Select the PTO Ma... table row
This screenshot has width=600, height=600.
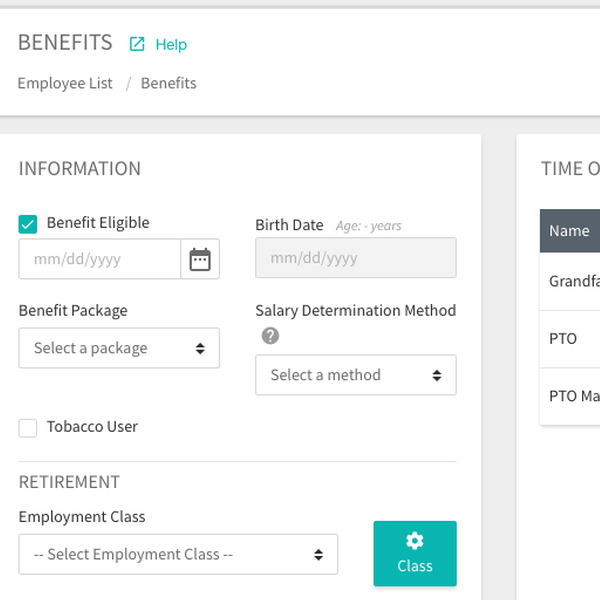[x=574, y=396]
